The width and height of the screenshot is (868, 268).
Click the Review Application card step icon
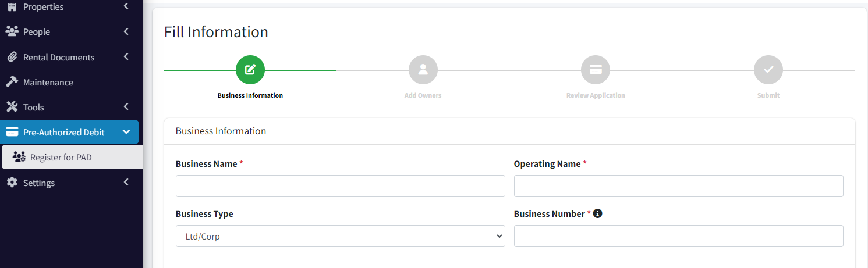coord(596,70)
